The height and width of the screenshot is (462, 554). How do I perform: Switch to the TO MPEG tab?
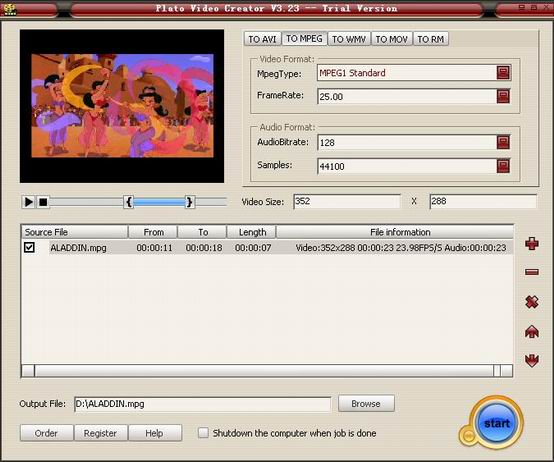(x=304, y=38)
